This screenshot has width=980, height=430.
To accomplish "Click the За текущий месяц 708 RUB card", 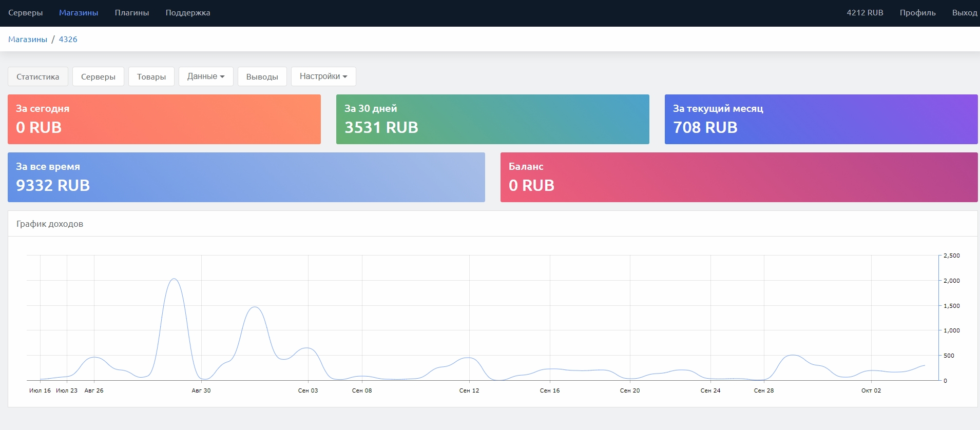I will (821, 119).
